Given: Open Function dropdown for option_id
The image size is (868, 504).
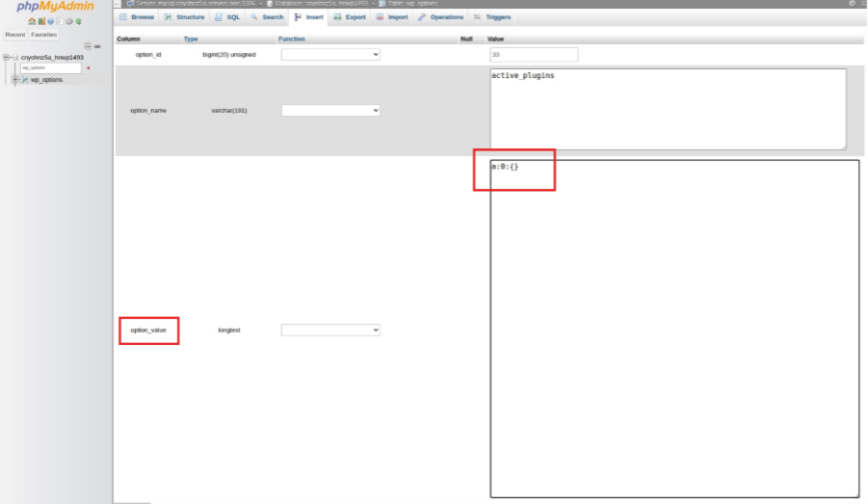Looking at the screenshot, I should [330, 54].
